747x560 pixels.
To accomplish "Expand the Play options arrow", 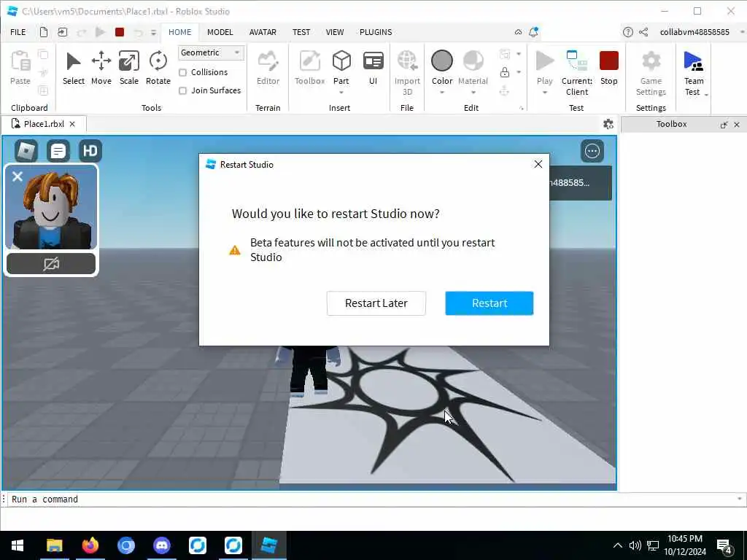I will point(544,93).
